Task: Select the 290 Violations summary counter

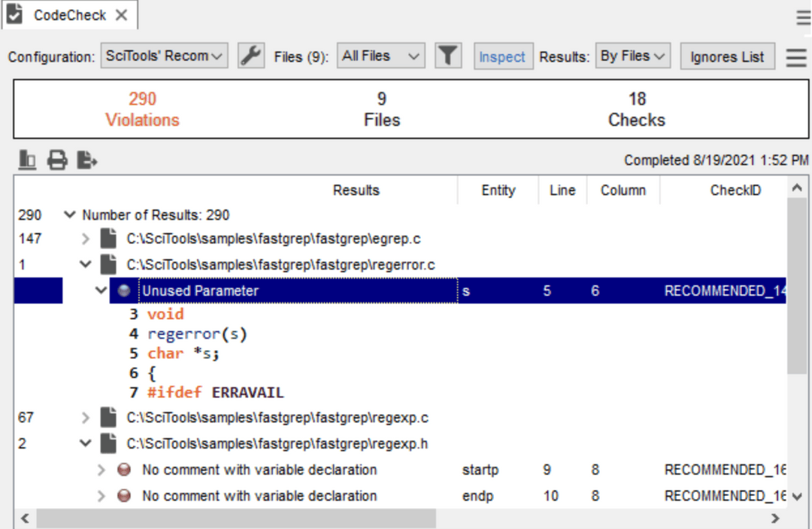Action: click(x=142, y=108)
